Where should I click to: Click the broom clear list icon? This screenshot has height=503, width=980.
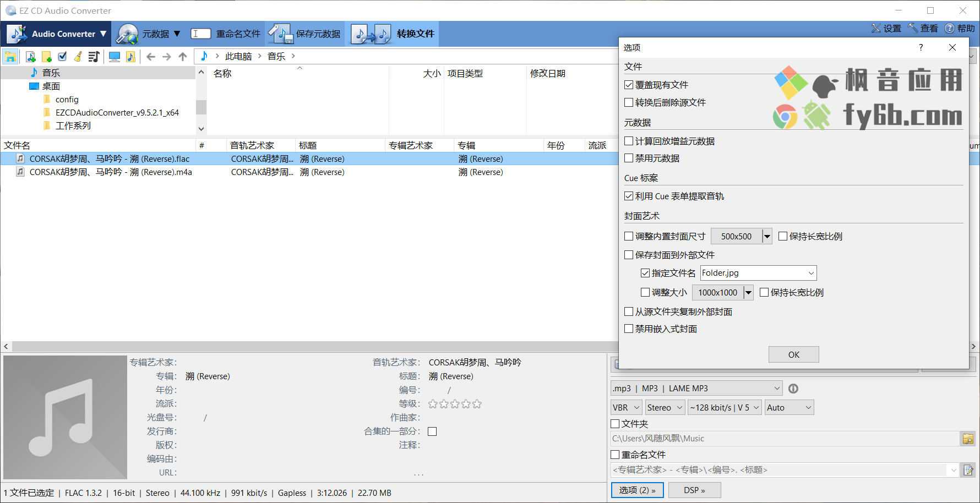pos(78,56)
